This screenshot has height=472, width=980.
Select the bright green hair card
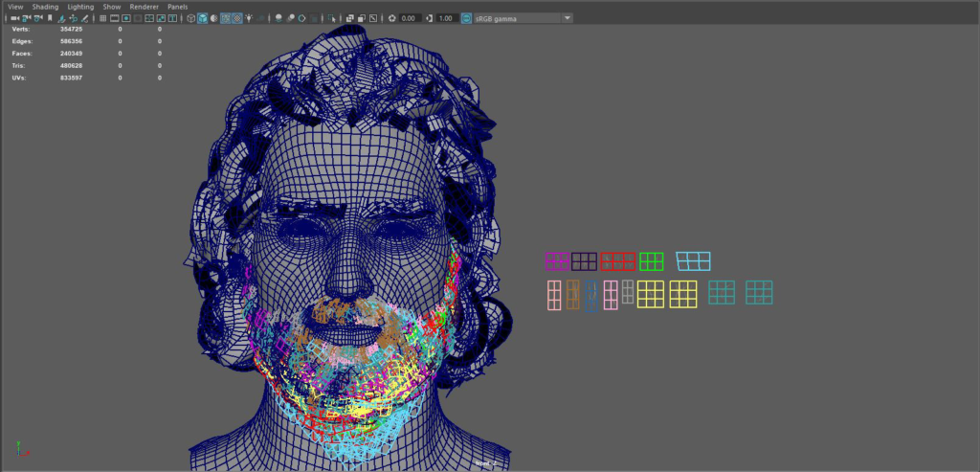(x=652, y=261)
